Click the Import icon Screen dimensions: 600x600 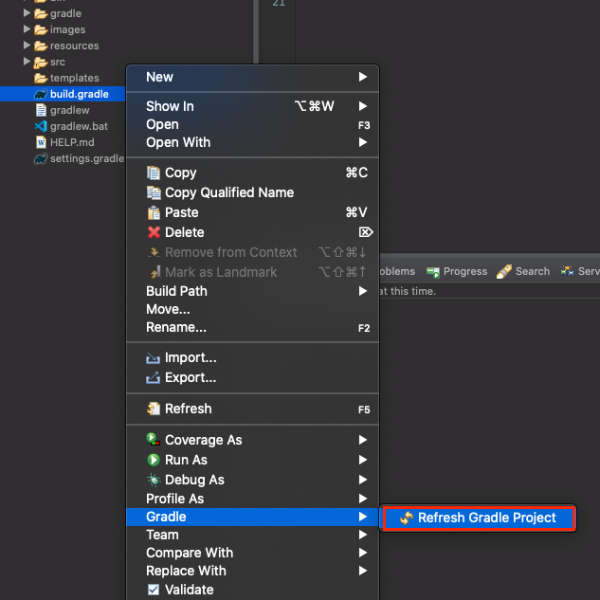(x=153, y=358)
